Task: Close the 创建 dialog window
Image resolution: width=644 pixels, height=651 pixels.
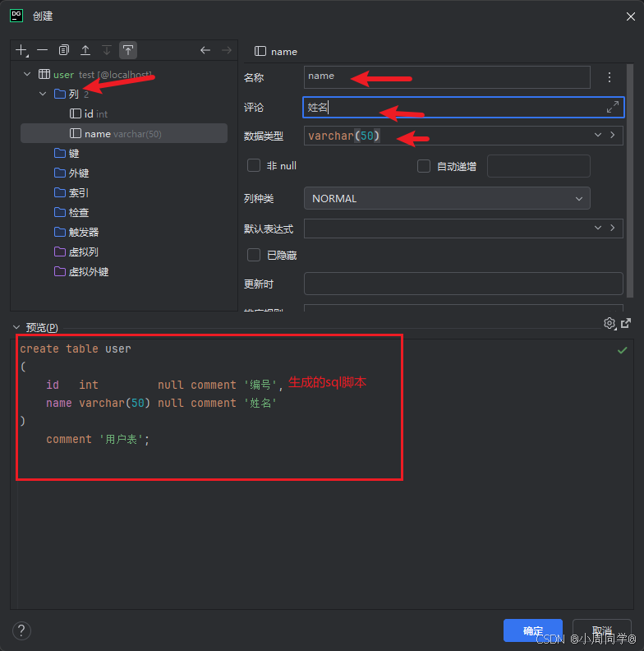Action: point(631,16)
